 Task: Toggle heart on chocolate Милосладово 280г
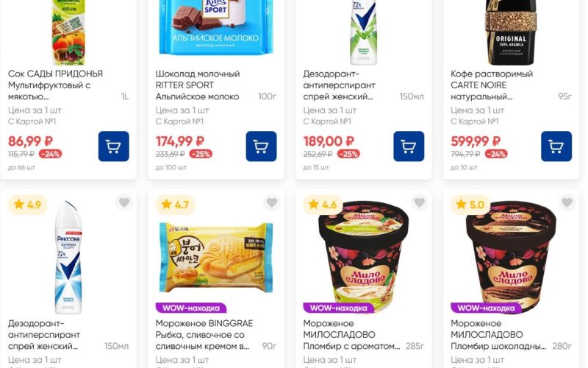tap(567, 203)
